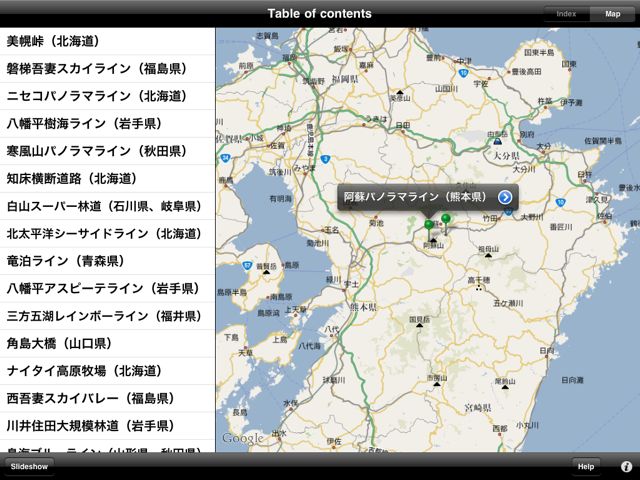640x480 pixels.
Task: Open the callout's blue disclosure arrow
Action: coord(505,197)
